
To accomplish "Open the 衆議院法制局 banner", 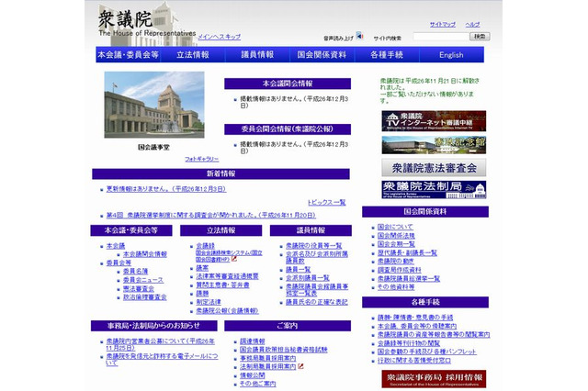I will (x=434, y=189).
